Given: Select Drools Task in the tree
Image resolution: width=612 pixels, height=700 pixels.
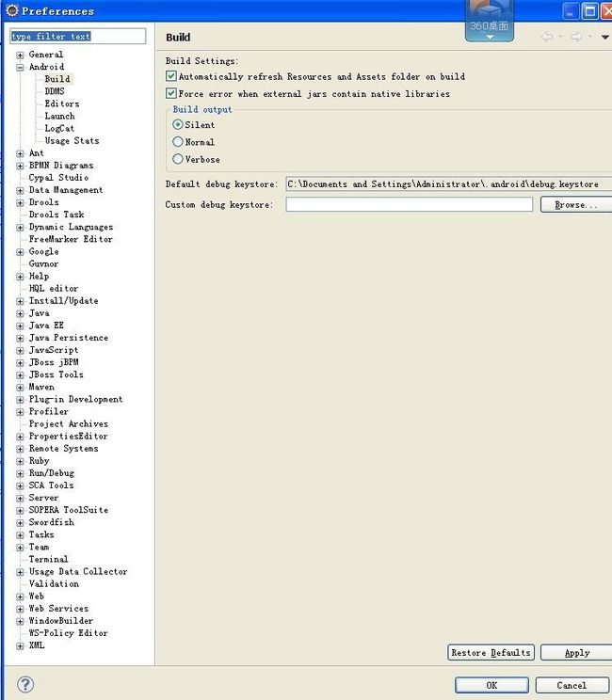Looking at the screenshot, I should coord(56,215).
